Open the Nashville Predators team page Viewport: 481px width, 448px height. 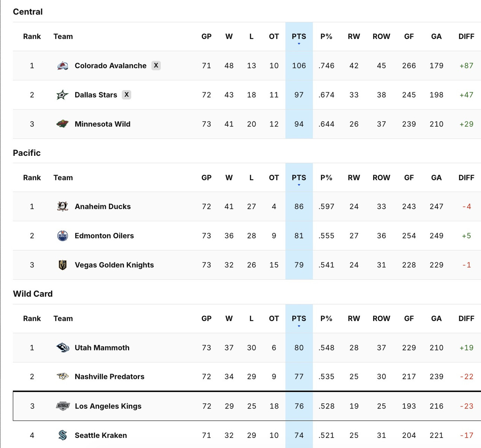tap(109, 376)
